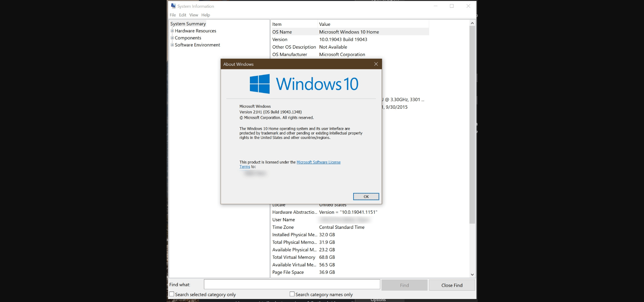Screen dimensions: 644x302
Task: Click the Find what input field
Action: 292,285
